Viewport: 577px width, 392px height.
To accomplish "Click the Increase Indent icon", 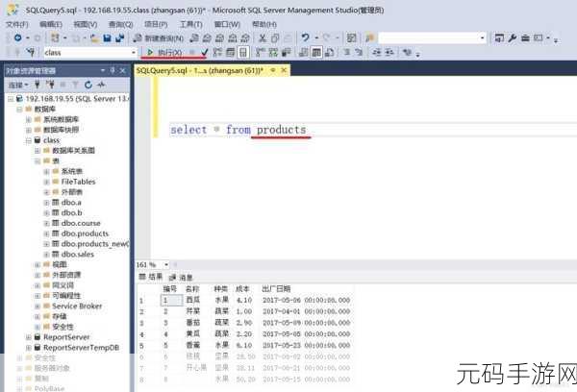I will (389, 53).
